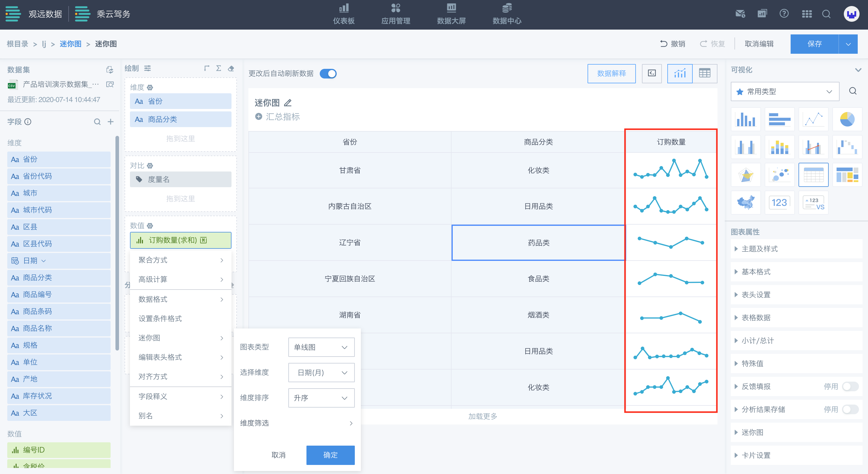
Task: Click the 确定 button in popup
Action: click(x=330, y=455)
